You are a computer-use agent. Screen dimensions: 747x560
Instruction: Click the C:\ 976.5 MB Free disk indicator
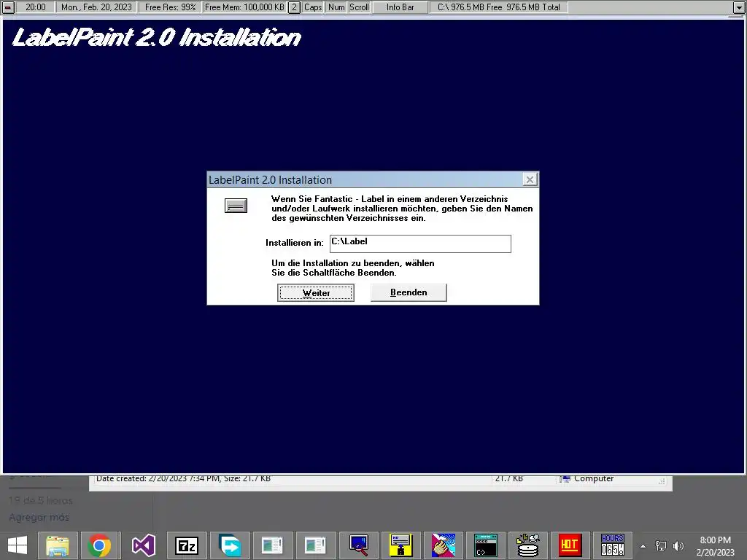click(x=498, y=7)
